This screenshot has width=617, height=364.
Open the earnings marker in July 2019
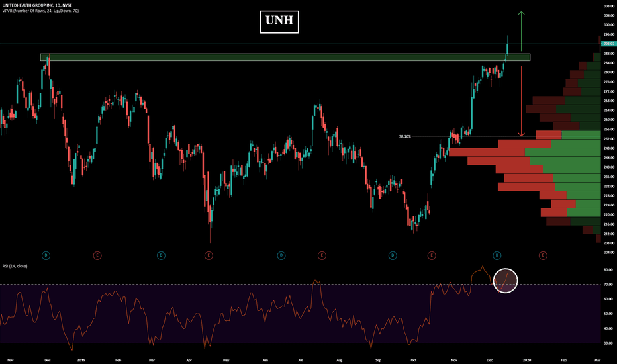322,255
